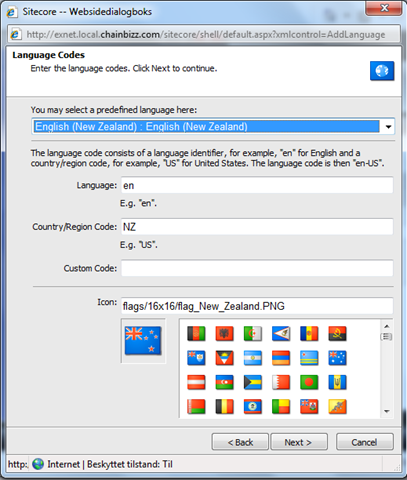Select the Bahamas flag icon

click(x=253, y=383)
